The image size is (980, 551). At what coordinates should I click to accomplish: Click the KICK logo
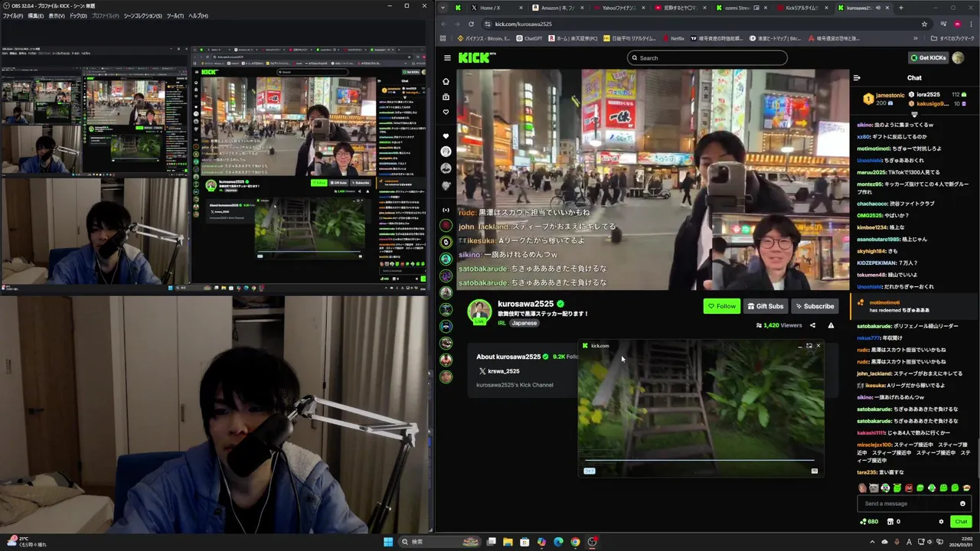477,57
